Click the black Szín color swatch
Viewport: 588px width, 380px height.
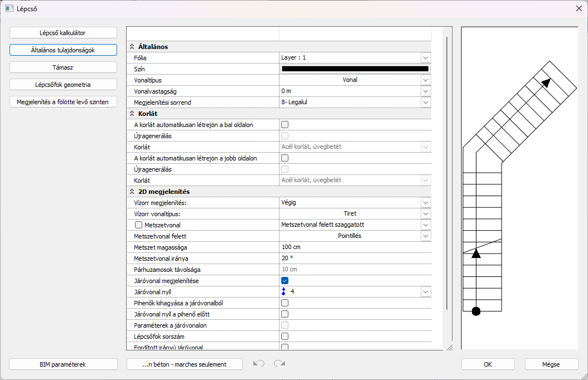click(355, 69)
